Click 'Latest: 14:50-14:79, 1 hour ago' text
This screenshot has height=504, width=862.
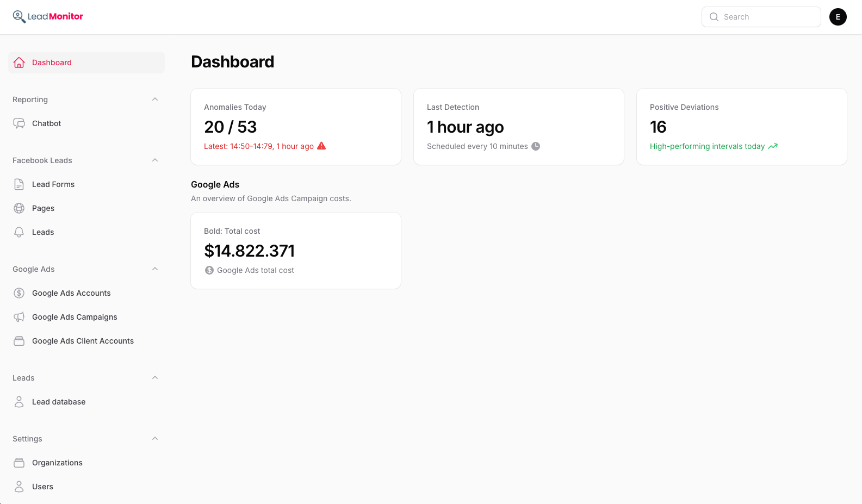(259, 146)
